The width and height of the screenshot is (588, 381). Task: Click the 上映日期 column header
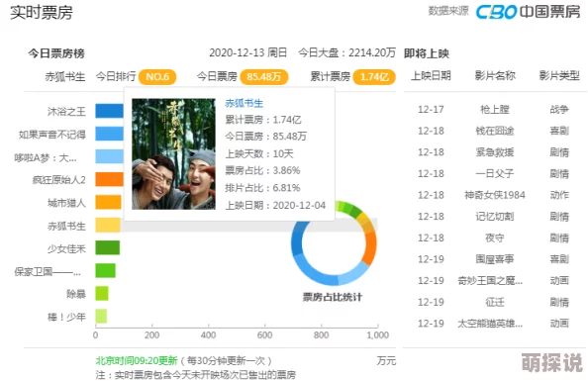tap(431, 76)
